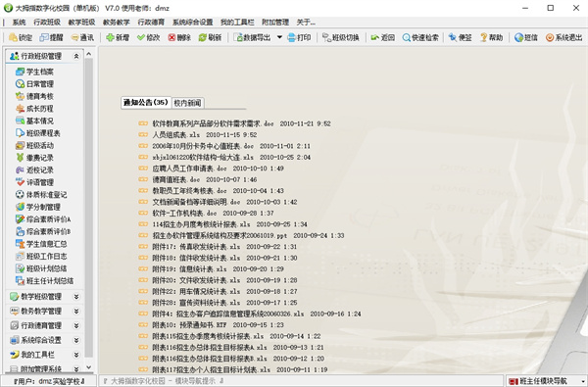Open the 教务教学 menu
The image size is (588, 387).
tap(117, 23)
